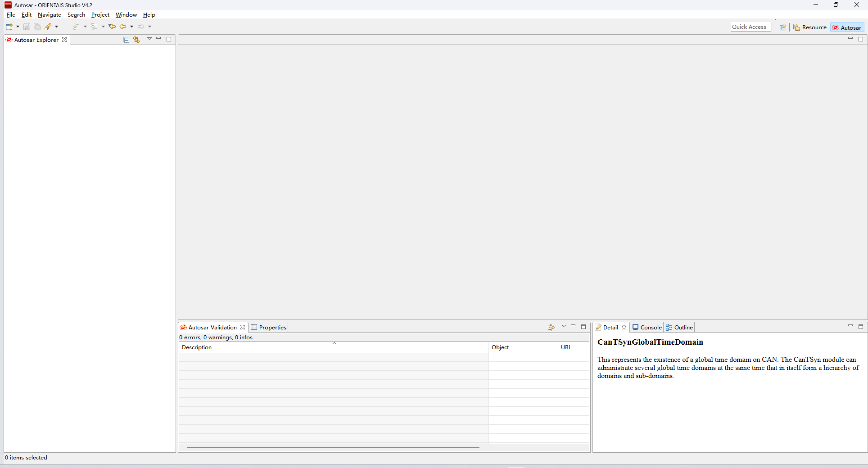
Task: Open the Autosar Explorer View Menu triangle
Action: (149, 39)
